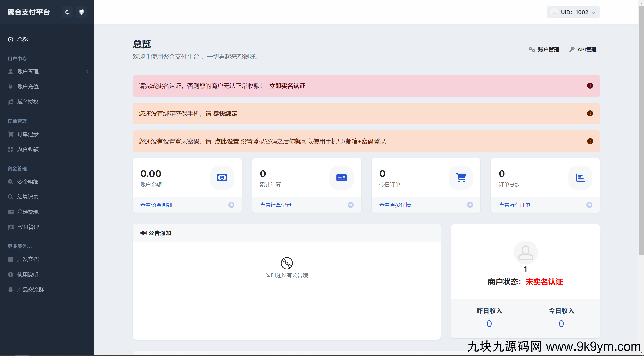644x356 pixels.
Task: Click the alert icon on the password warning
Action: tap(590, 141)
